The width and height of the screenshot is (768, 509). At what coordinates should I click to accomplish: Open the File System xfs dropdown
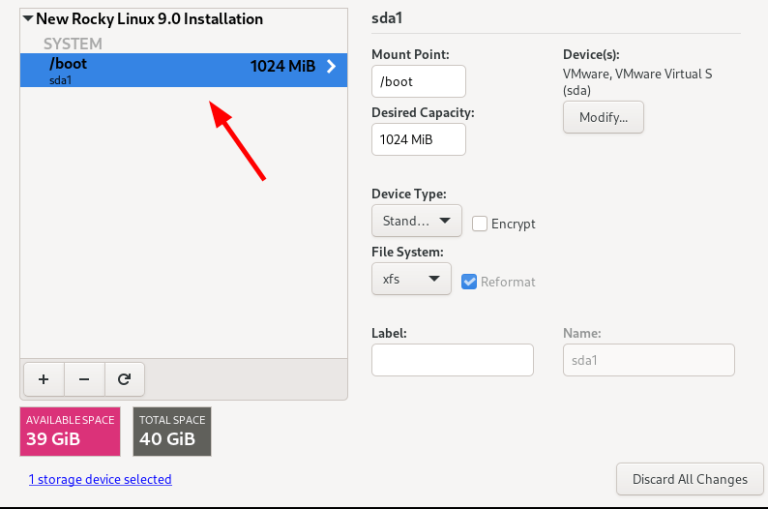tap(410, 279)
